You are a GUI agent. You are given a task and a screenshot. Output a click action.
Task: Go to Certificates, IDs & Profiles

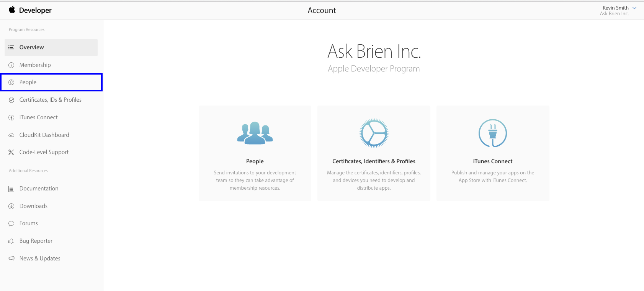point(51,100)
